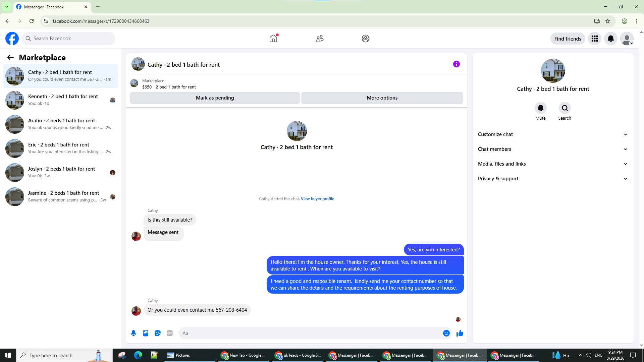The image size is (644, 362).
Task: Open a new browser tab
Action: pyautogui.click(x=98, y=7)
